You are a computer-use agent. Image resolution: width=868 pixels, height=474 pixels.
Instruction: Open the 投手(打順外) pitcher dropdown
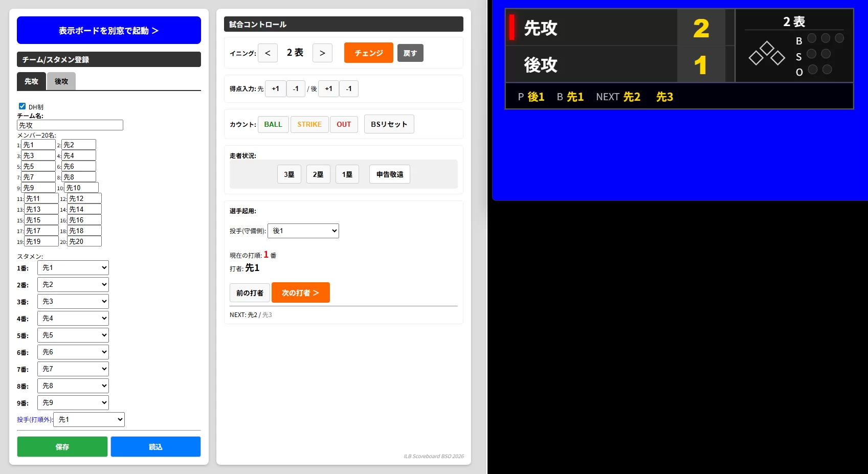point(88,419)
